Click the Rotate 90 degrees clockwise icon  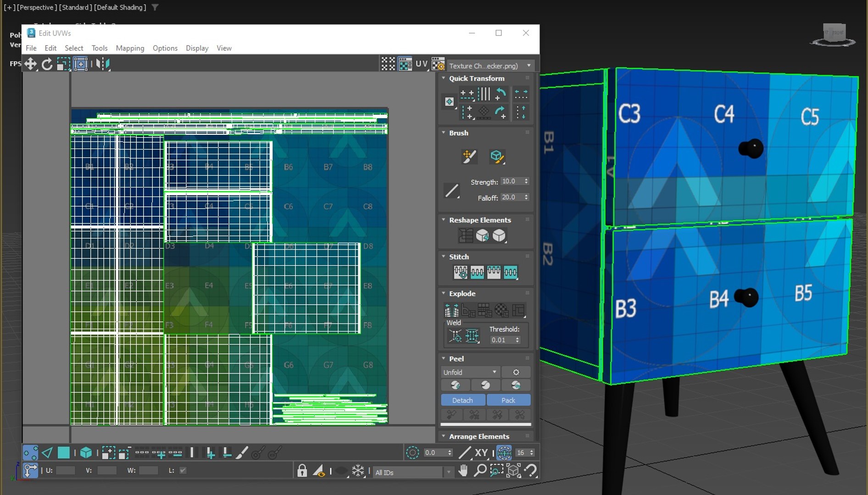click(501, 112)
